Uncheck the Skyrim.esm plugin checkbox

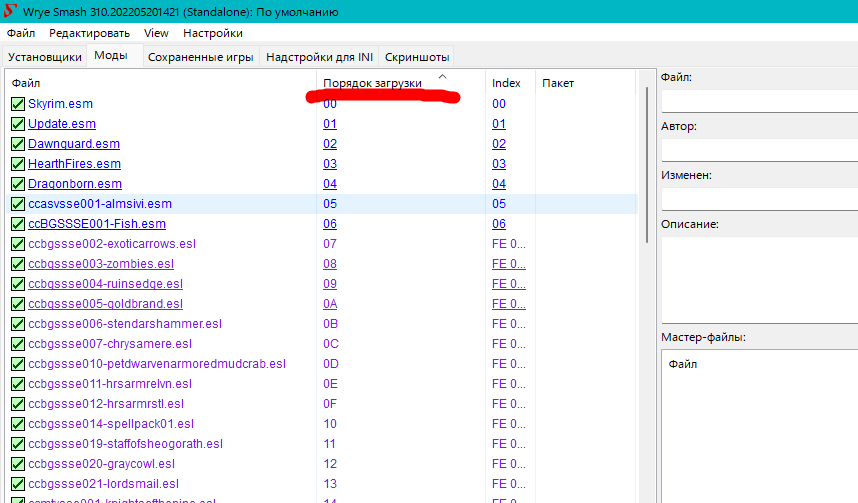[18, 104]
